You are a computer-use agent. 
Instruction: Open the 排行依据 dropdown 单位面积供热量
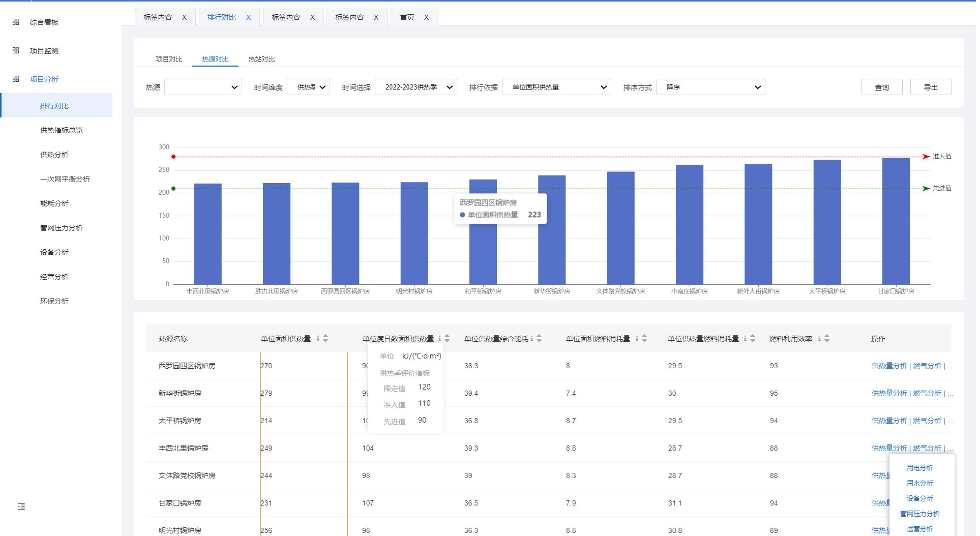pos(556,87)
